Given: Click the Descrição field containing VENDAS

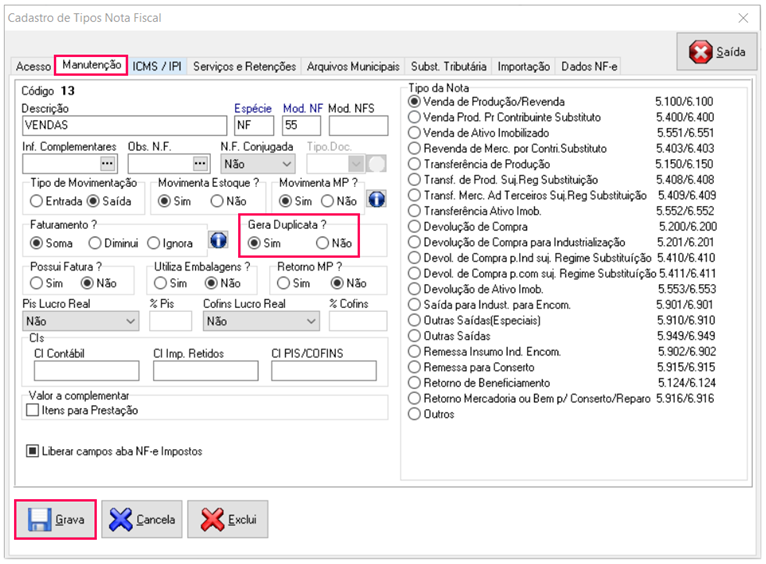Looking at the screenshot, I should click(x=124, y=126).
